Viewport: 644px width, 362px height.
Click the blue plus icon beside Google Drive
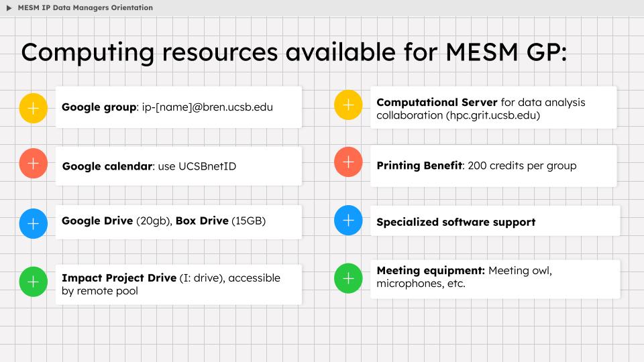coord(34,224)
